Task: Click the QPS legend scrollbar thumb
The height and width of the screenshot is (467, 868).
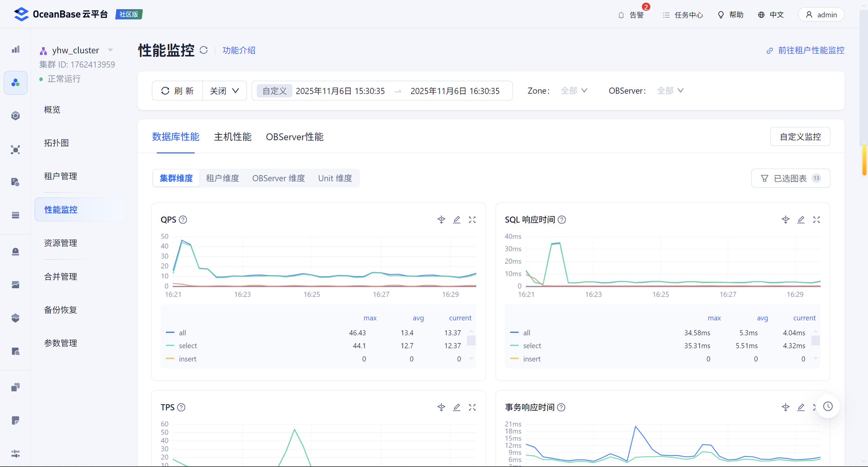Action: coord(471,340)
